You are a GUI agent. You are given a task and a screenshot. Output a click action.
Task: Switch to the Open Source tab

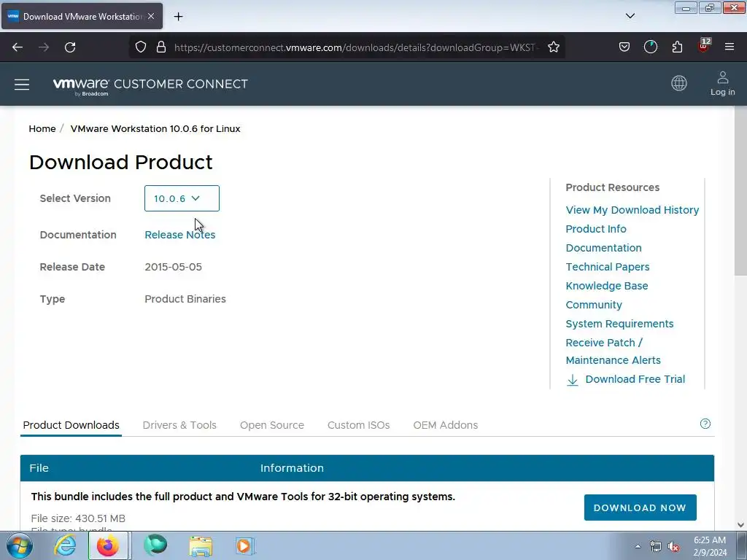coord(272,425)
